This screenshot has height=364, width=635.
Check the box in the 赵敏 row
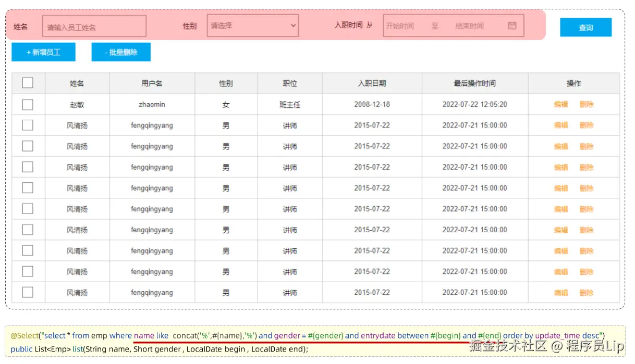tap(28, 105)
